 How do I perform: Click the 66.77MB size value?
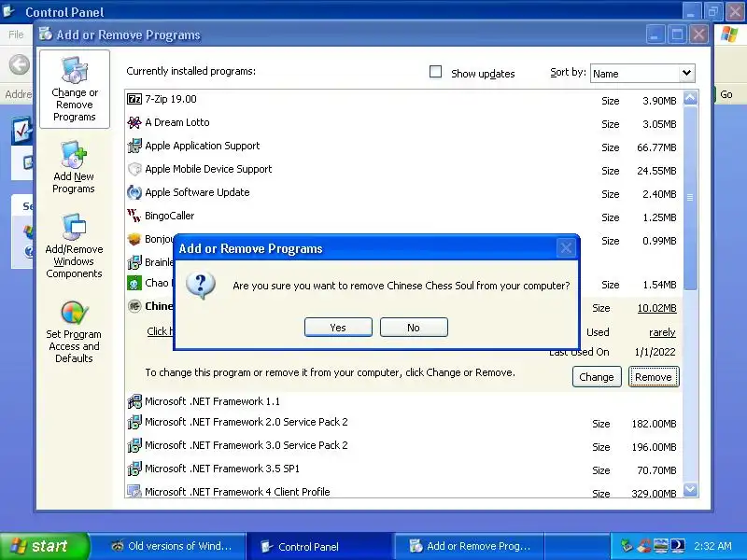(656, 147)
